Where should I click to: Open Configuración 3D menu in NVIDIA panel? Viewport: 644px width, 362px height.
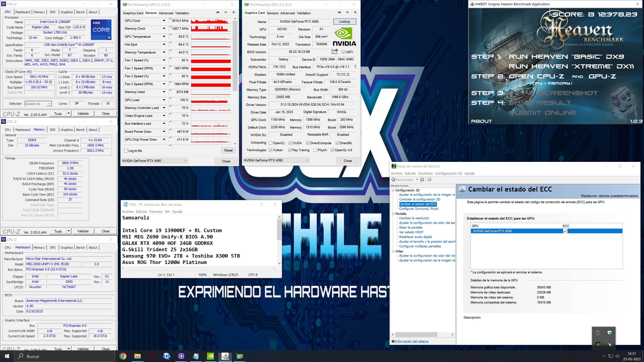pos(448,173)
